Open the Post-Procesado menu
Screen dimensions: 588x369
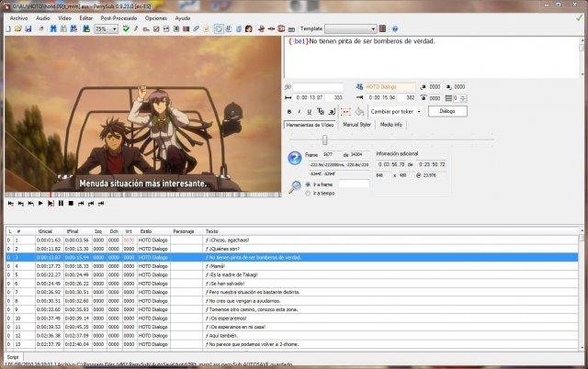[119, 18]
